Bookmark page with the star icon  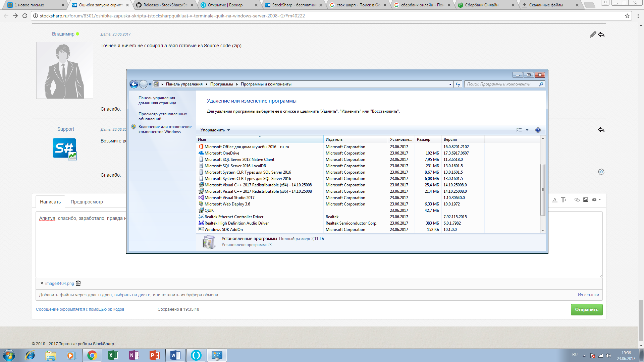[x=627, y=16]
